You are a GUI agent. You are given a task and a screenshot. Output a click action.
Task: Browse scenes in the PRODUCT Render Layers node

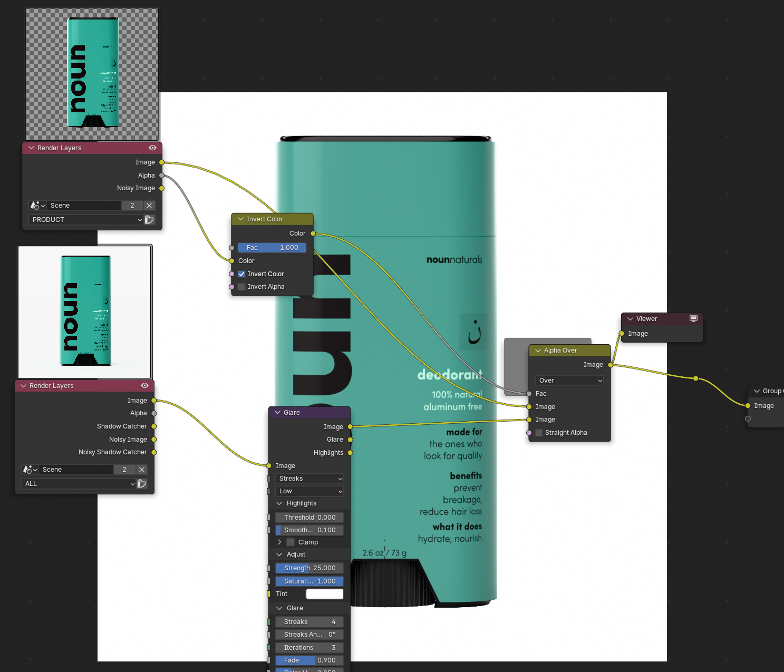click(37, 206)
